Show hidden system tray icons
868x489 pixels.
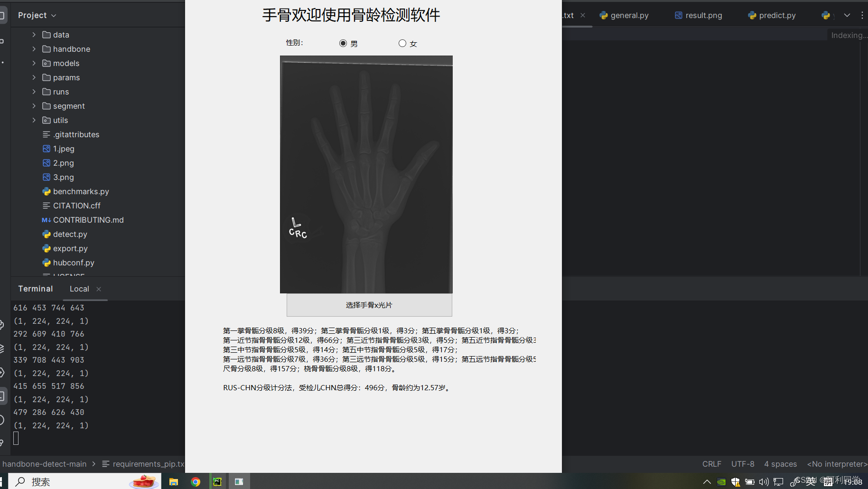click(x=707, y=482)
